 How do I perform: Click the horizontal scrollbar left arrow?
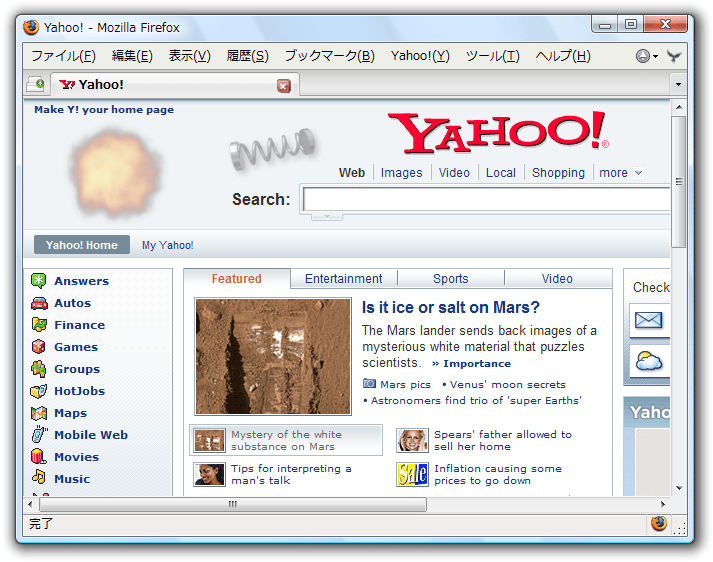[x=30, y=504]
